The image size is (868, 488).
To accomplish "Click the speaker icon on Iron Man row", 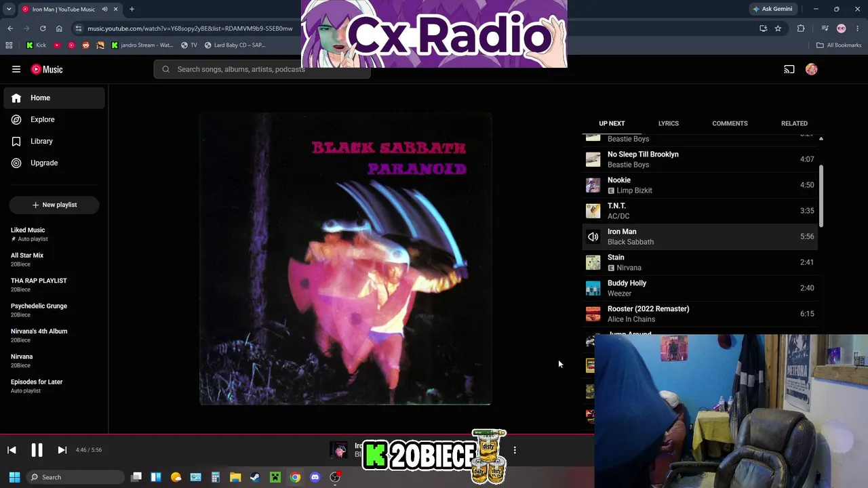I will point(593,237).
